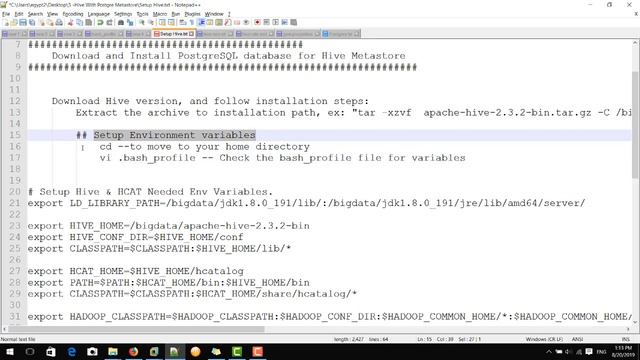Open Microsoft Edge from the taskbar

pos(72,351)
